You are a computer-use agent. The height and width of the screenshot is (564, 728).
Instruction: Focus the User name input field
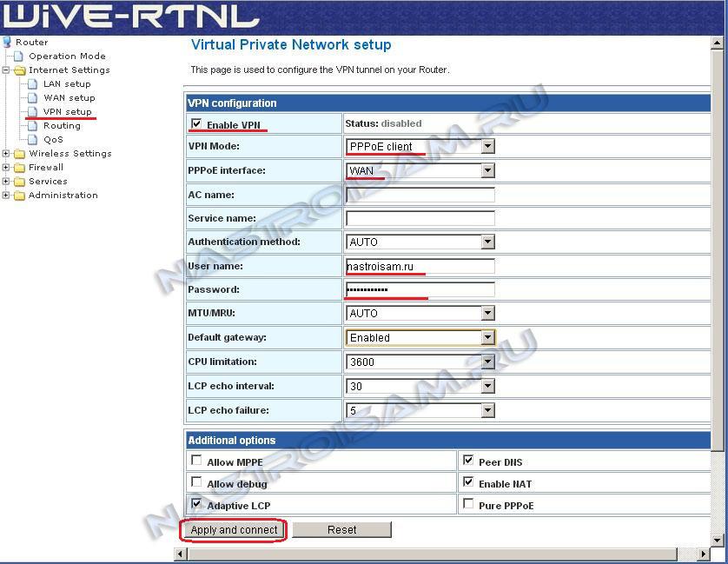click(x=420, y=266)
